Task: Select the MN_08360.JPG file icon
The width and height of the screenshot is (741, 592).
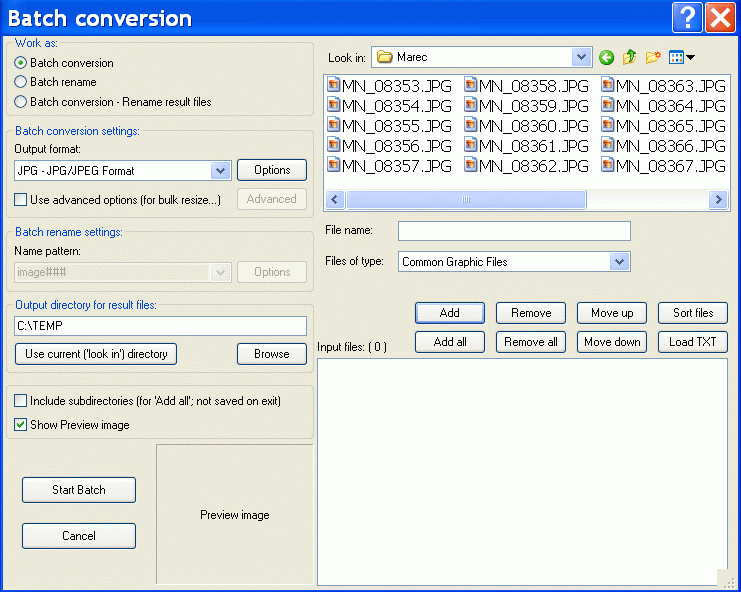Action: click(471, 126)
